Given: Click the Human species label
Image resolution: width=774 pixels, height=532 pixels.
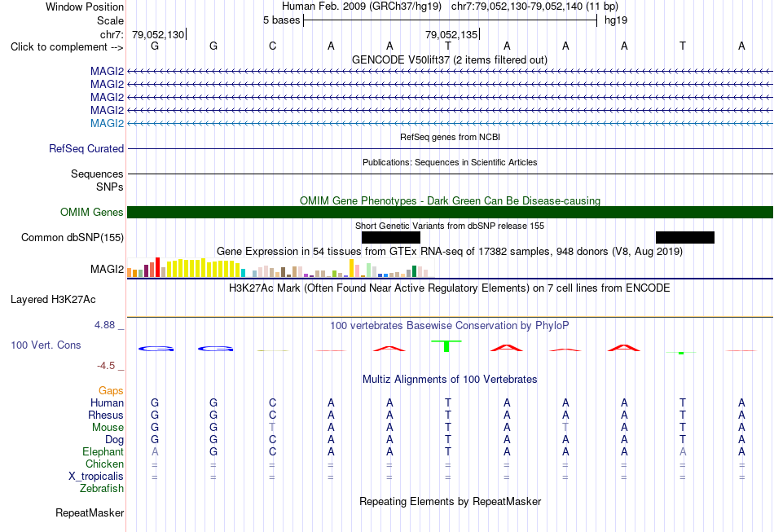Looking at the screenshot, I should coord(107,402).
